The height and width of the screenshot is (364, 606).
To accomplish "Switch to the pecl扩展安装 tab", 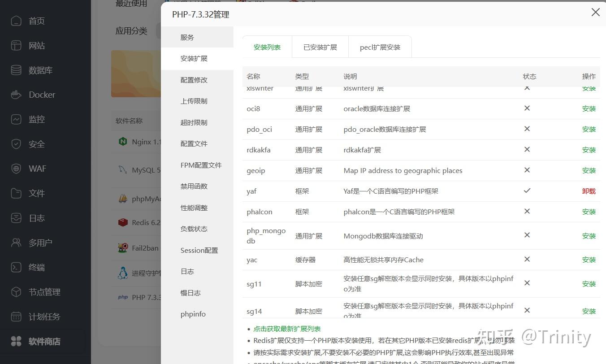I will 380,47.
